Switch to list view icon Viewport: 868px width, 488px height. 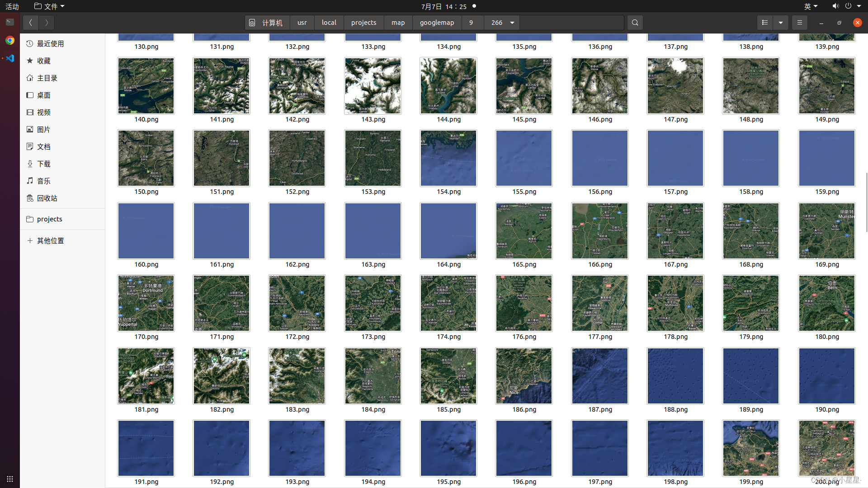click(765, 23)
